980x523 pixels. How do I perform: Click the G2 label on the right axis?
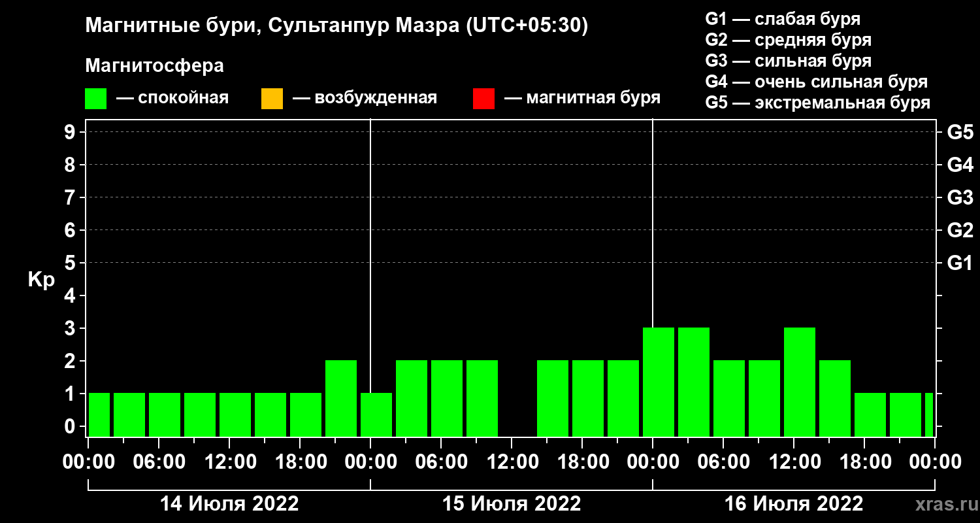click(960, 230)
